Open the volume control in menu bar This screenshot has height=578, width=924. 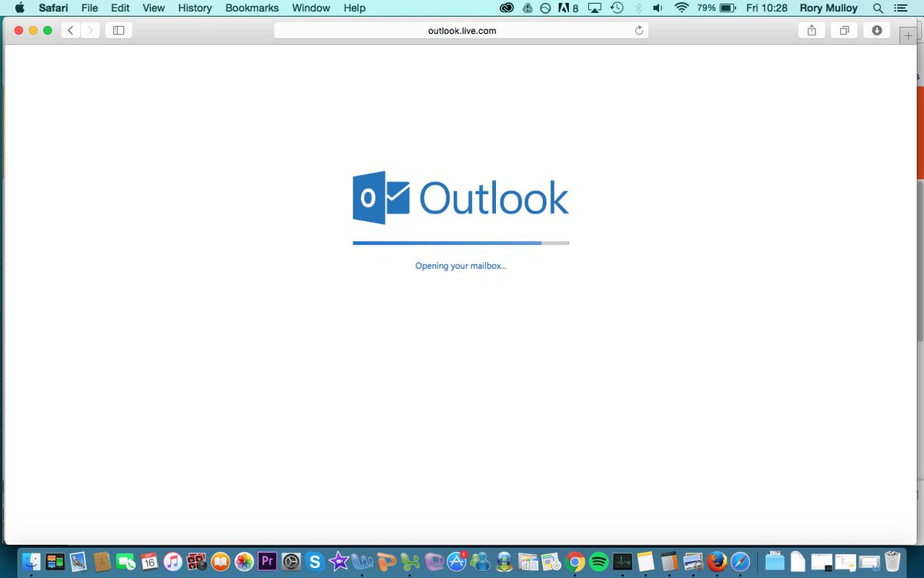coord(658,8)
